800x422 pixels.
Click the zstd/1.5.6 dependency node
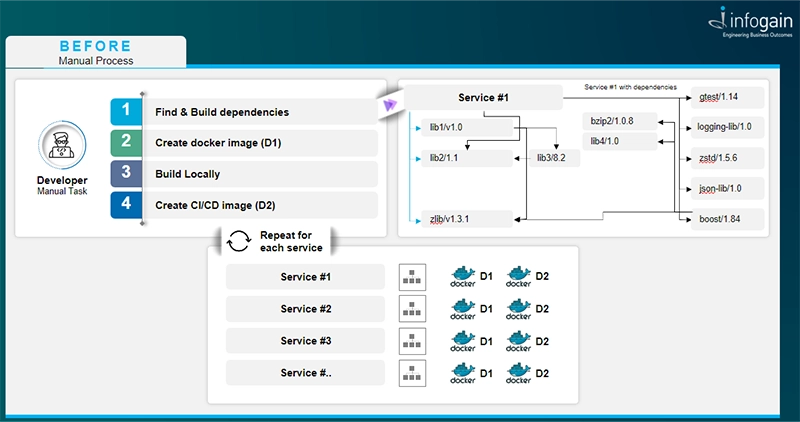728,158
